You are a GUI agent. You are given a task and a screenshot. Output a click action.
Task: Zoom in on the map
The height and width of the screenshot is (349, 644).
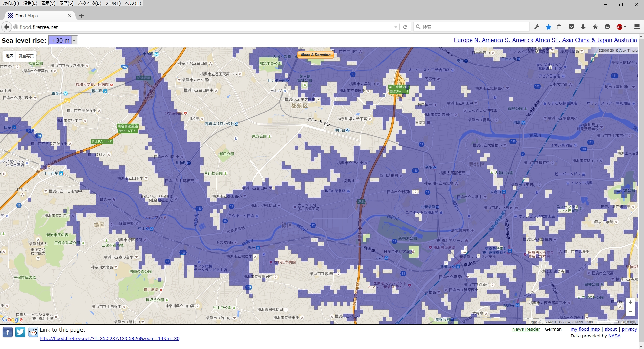[630, 302]
